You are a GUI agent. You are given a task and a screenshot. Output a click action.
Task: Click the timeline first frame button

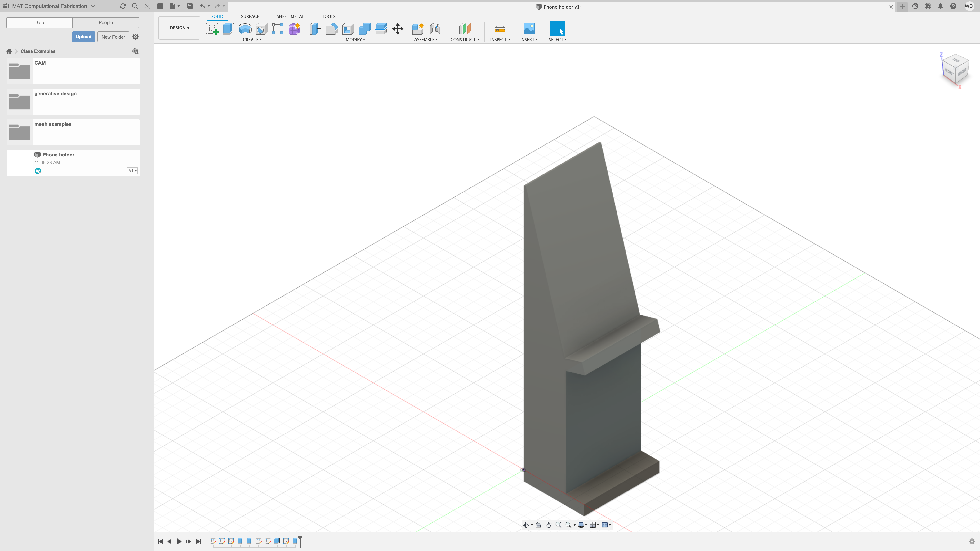(160, 541)
